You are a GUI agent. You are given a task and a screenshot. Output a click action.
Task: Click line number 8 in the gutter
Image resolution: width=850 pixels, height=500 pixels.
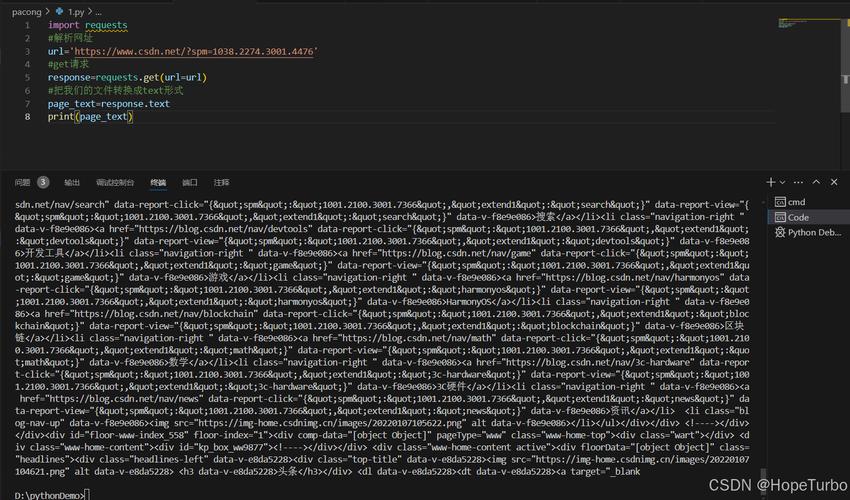point(27,117)
